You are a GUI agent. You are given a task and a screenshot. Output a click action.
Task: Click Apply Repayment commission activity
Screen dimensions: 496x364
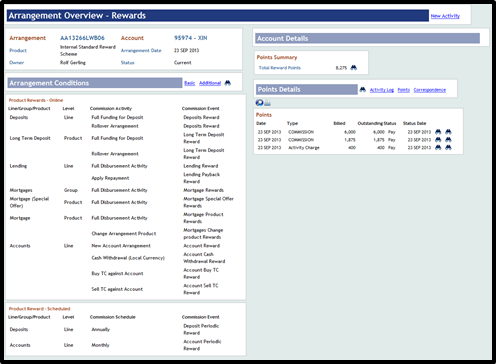click(x=110, y=178)
